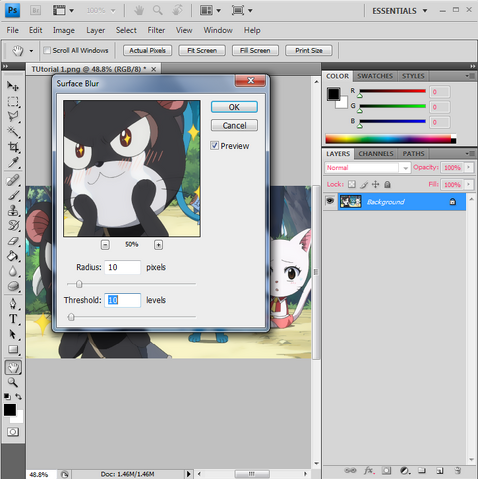Click Print Size button

[x=309, y=51]
